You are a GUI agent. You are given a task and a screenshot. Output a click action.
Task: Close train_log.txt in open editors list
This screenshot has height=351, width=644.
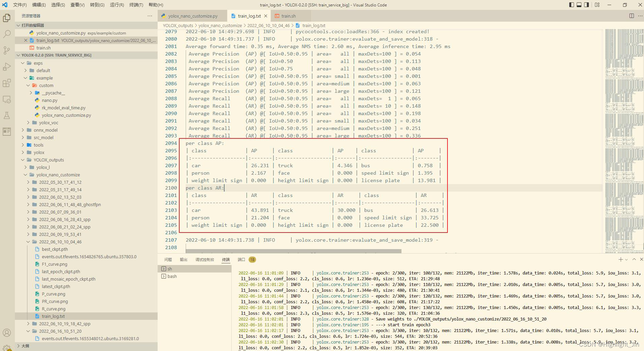click(x=26, y=40)
